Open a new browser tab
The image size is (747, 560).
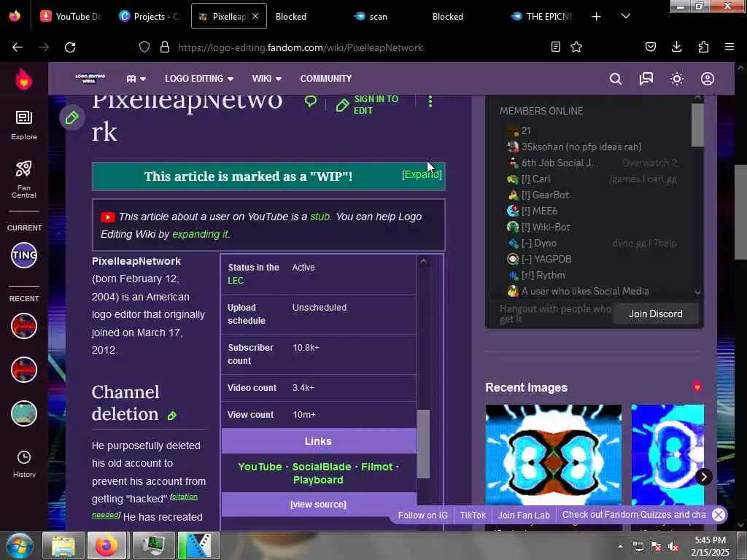pyautogui.click(x=596, y=16)
